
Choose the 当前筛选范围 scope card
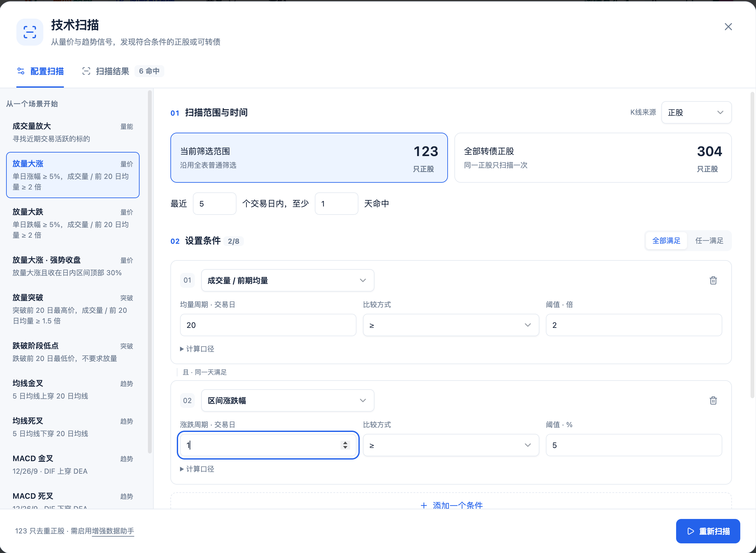(309, 158)
